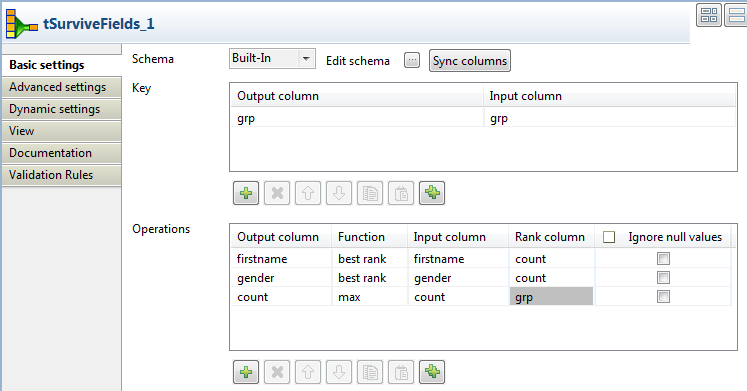747x391 pixels.
Task: Click the Operations Input column header
Action: tap(458, 237)
